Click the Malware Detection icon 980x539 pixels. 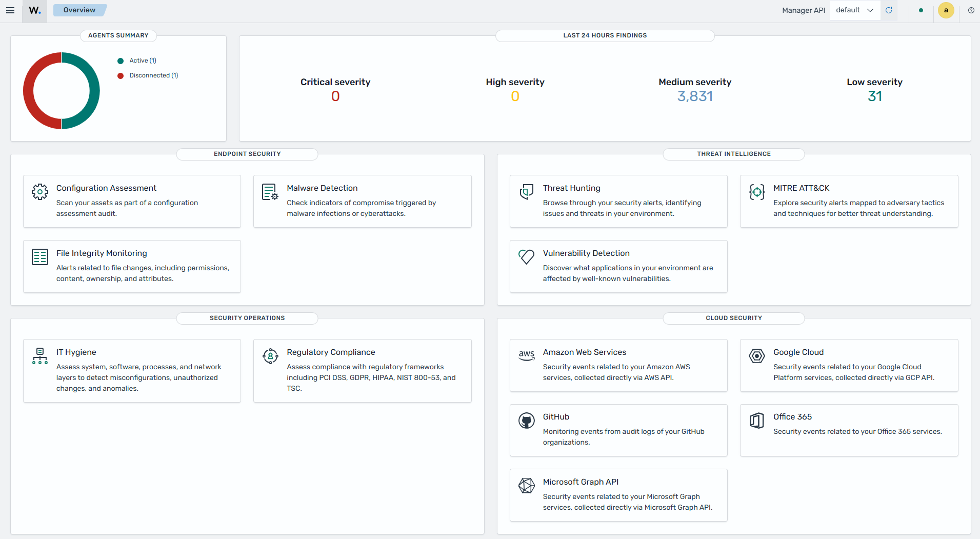tap(270, 192)
